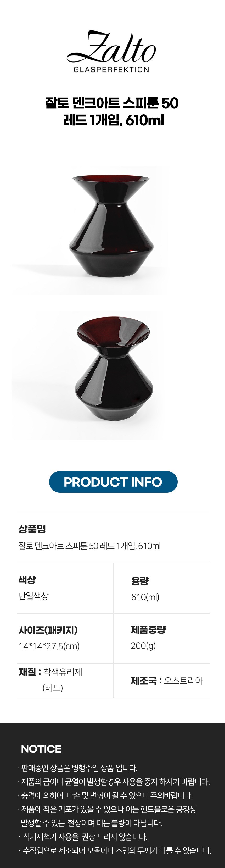The width and height of the screenshot is (225, 868).
Task: Click the dishwasher warning notice line
Action: click(83, 837)
